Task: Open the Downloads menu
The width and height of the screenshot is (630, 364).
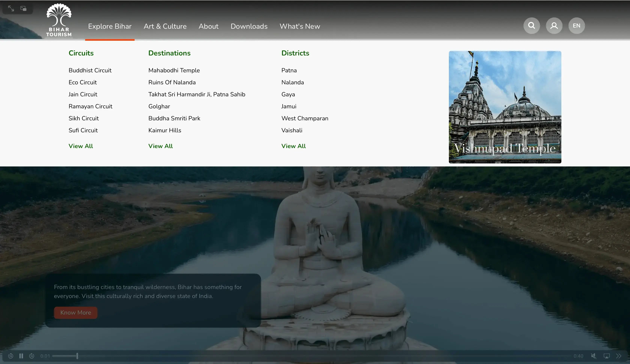Action: click(x=249, y=26)
